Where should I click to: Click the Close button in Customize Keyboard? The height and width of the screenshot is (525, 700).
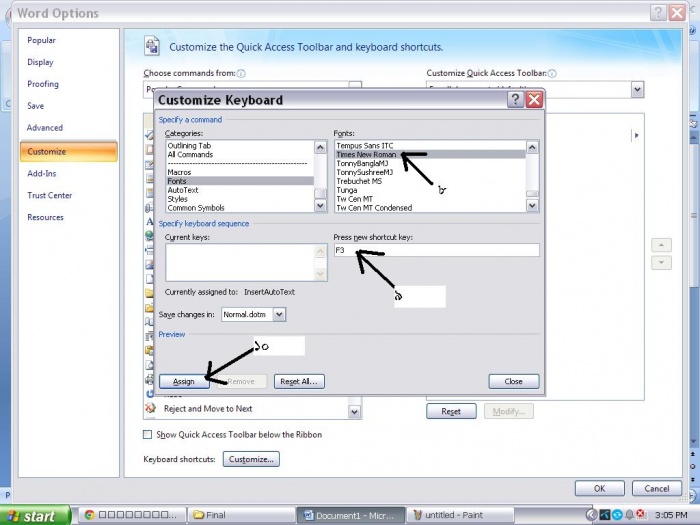click(514, 381)
